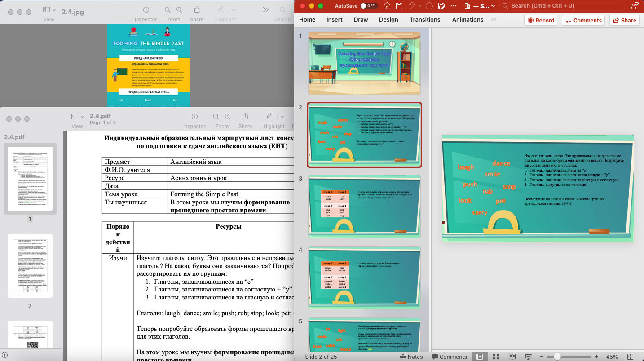Expand hidden ribbon tabs with double chevron
The width and height of the screenshot is (644, 361).
[494, 20]
